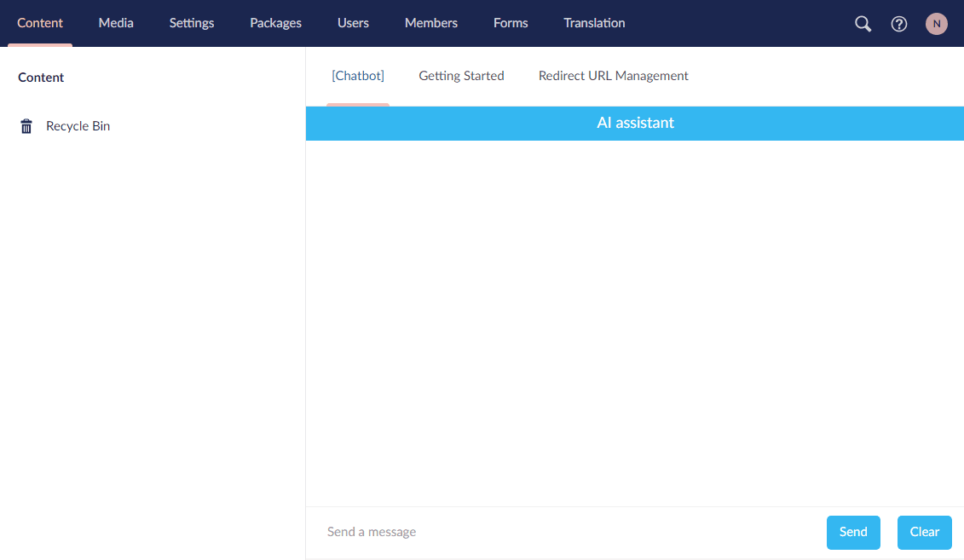Open the Members section
964x560 pixels.
pos(430,23)
